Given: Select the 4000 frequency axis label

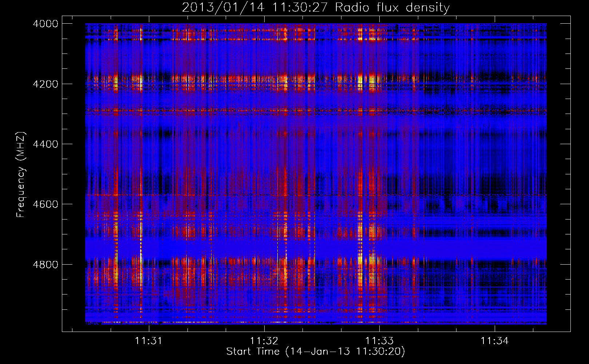Looking at the screenshot, I should 46,24.
